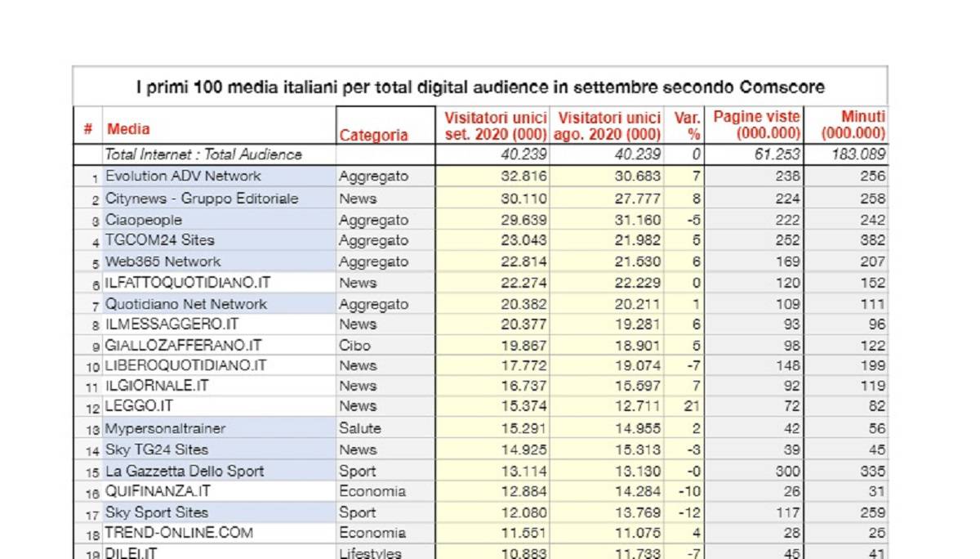Select the Ciaopeople media cell
980x559 pixels.
pyautogui.click(x=144, y=220)
